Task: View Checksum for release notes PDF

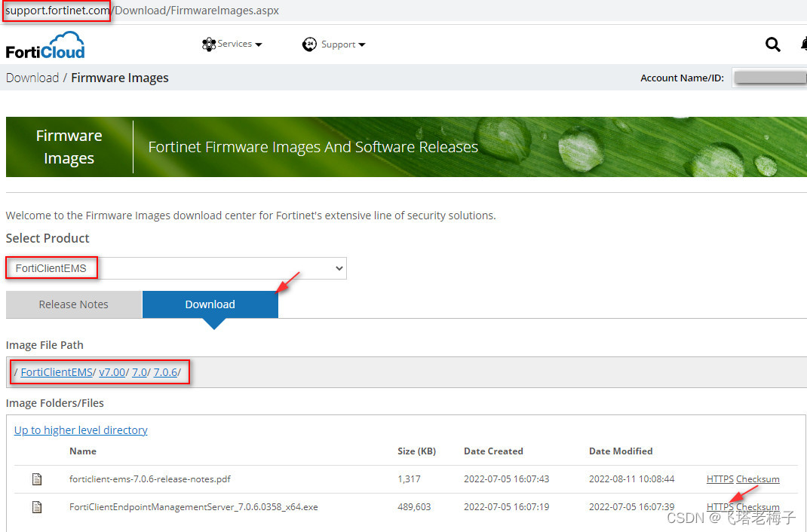Action: pos(757,479)
